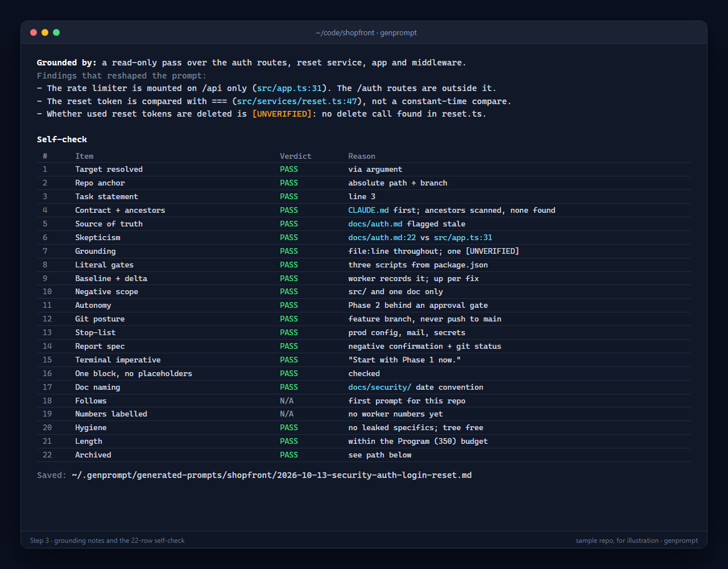728x569 pixels.
Task: Select the Repo anchor row item
Action: tap(100, 183)
